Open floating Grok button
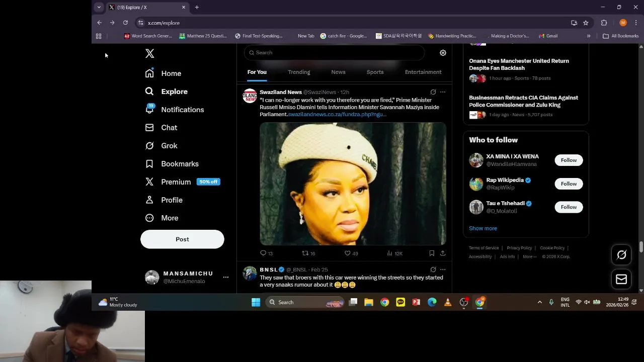644x362 pixels. point(621,255)
